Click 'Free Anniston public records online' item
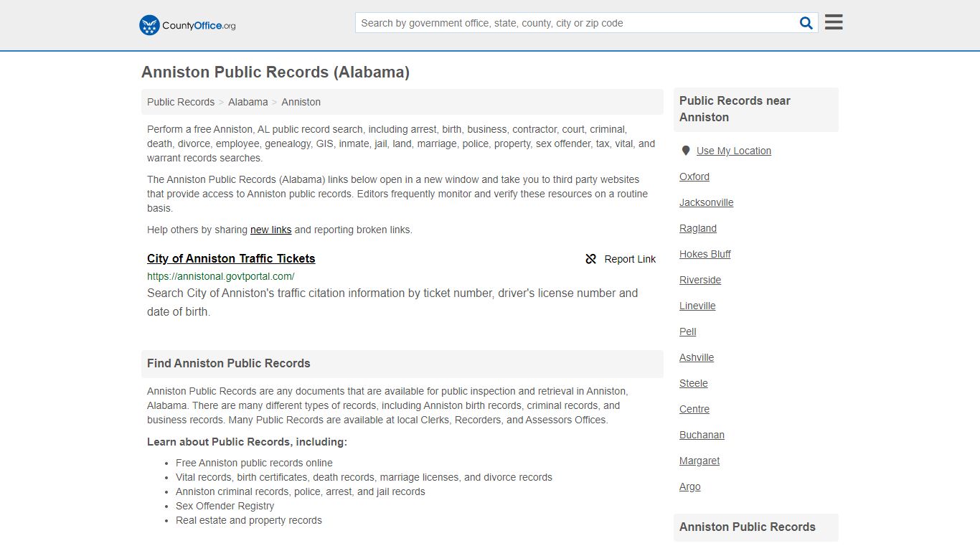This screenshot has height=551, width=980. pyautogui.click(x=254, y=463)
